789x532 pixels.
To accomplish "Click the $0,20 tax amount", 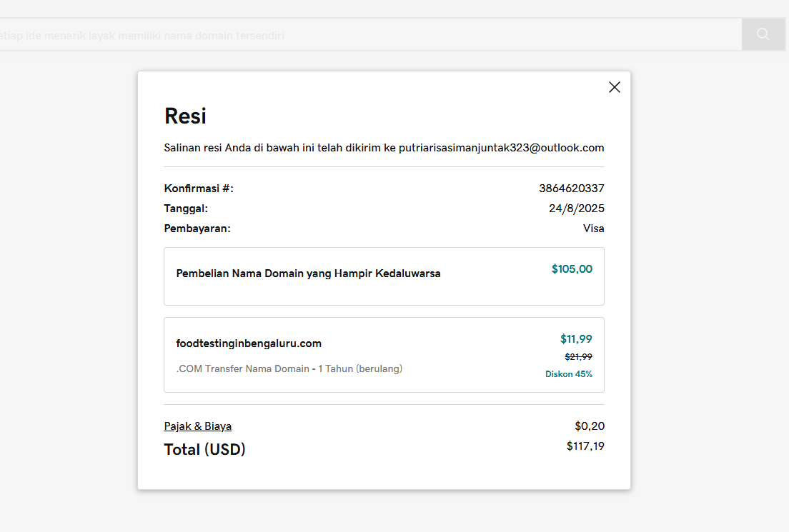I will (x=589, y=426).
